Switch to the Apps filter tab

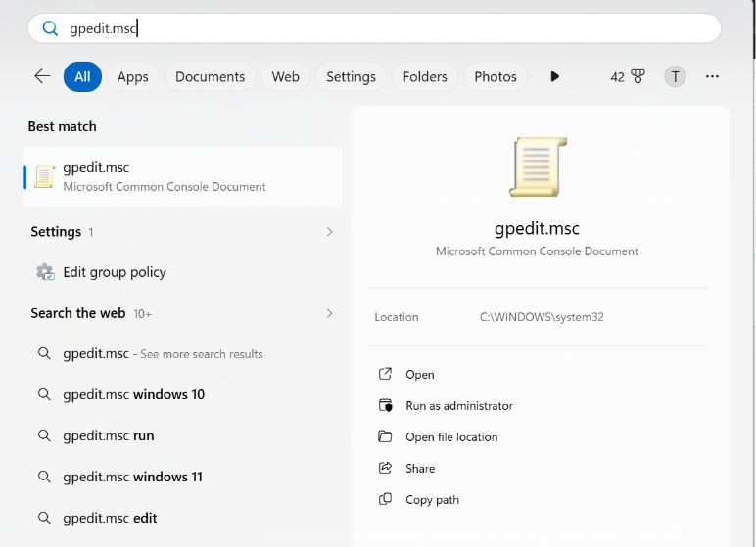[132, 76]
